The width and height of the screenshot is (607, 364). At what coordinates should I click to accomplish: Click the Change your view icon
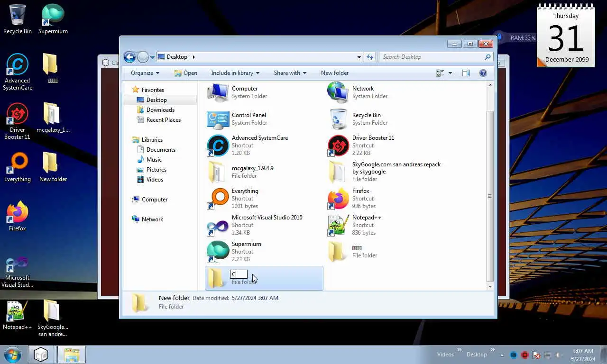[440, 73]
